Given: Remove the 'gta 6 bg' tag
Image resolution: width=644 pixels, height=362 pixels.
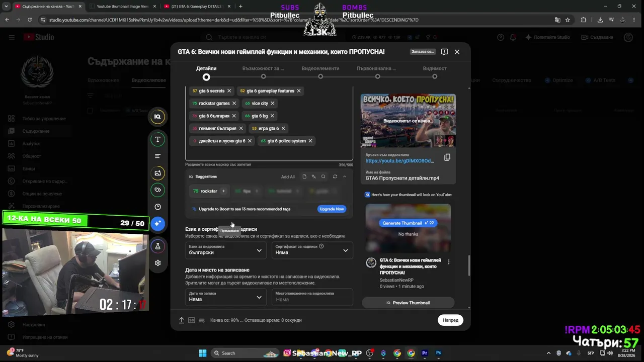Looking at the screenshot, I should point(272,116).
